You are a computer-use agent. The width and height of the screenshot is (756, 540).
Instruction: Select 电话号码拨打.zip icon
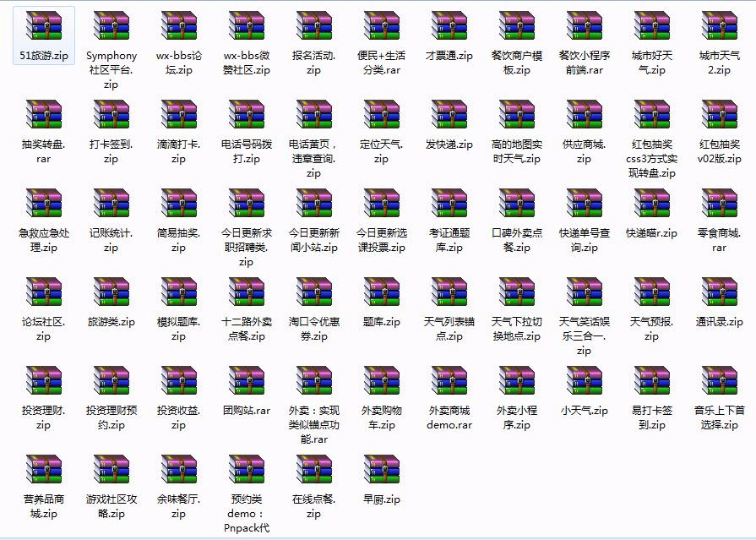247,114
